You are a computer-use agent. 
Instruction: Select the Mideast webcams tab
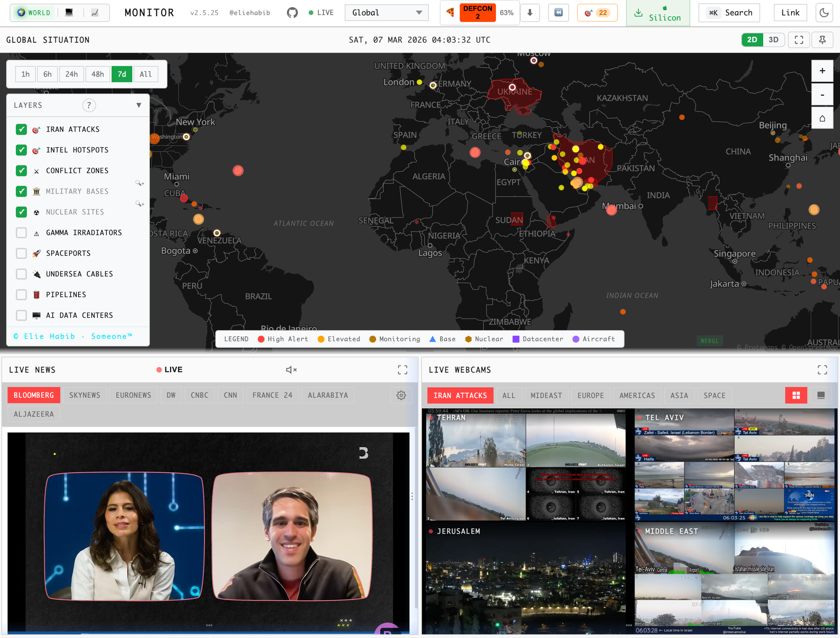pyautogui.click(x=546, y=395)
